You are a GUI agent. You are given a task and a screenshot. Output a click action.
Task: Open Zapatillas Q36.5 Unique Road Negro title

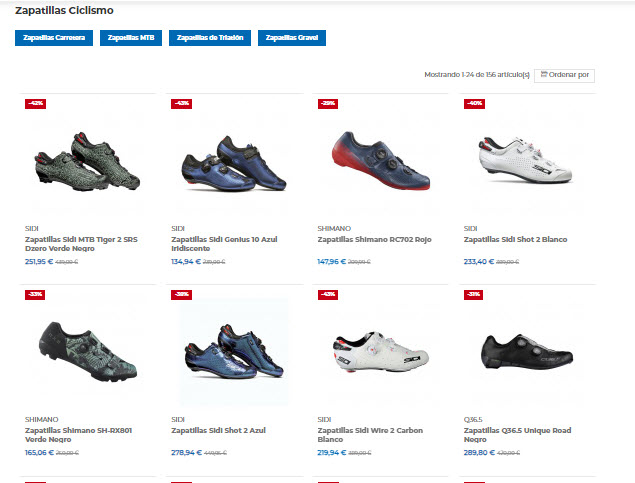[x=517, y=435]
